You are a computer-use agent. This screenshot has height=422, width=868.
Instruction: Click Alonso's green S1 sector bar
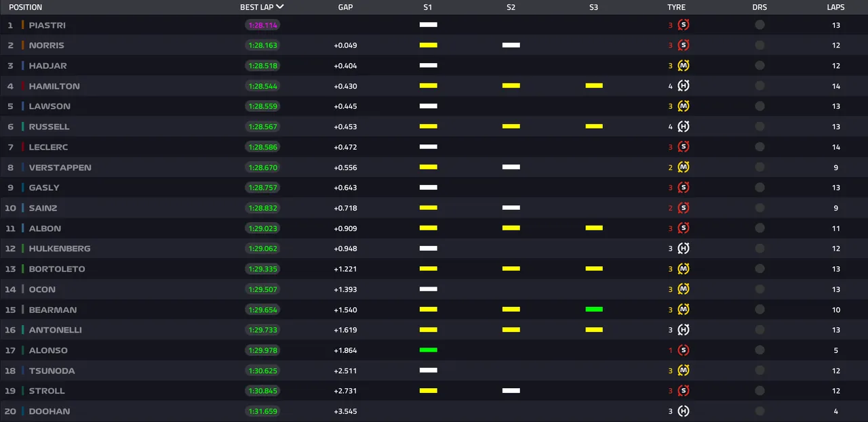428,350
